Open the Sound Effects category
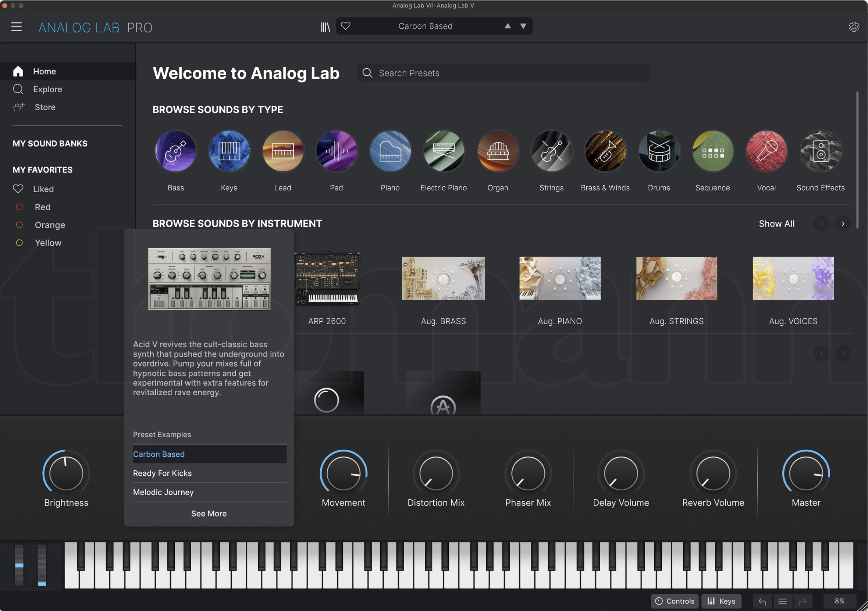 (820, 151)
